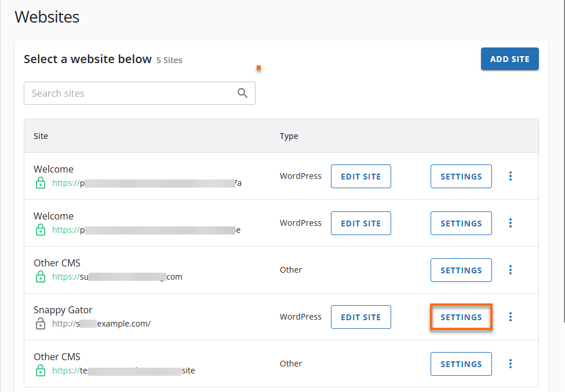Click the Other CMS name above the .com URL
This screenshot has width=565, height=392.
pos(57,263)
